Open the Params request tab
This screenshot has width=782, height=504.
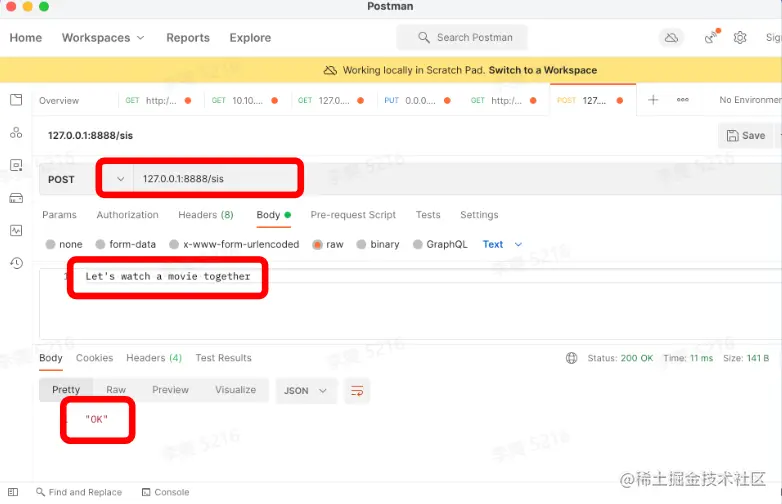tap(59, 215)
